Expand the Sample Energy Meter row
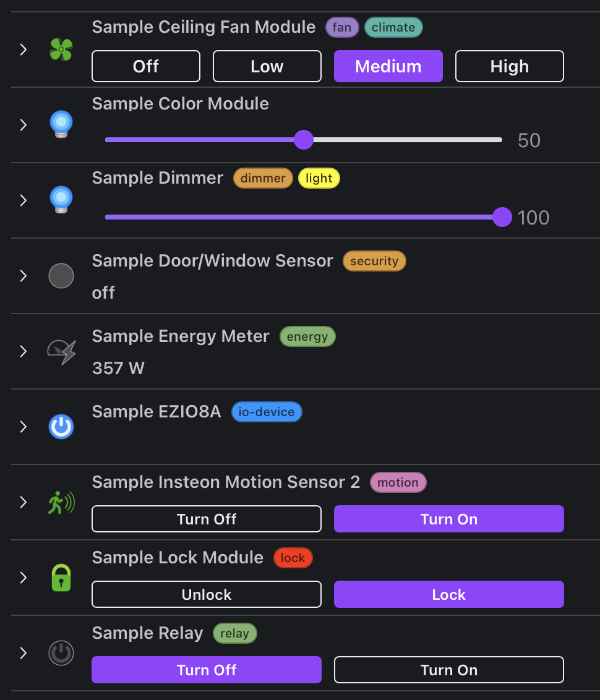Viewport: 600px width, 700px height. click(24, 351)
